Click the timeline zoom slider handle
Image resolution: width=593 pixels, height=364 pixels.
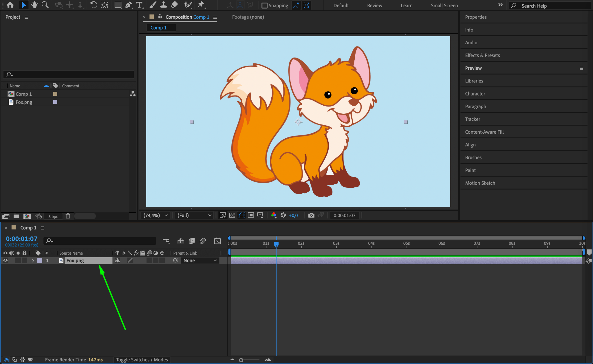[x=241, y=360]
